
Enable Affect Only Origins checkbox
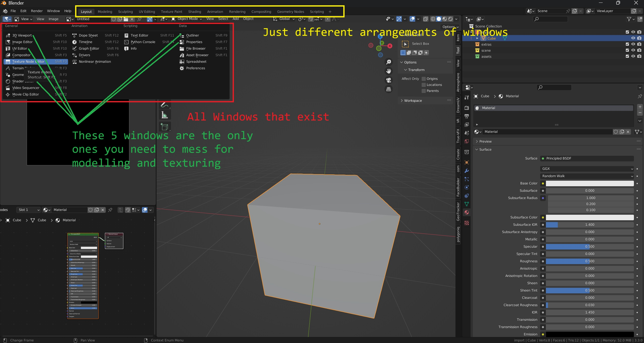tap(424, 79)
